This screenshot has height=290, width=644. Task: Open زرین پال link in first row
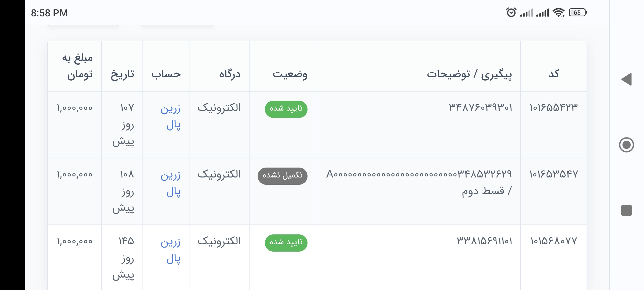point(171,117)
